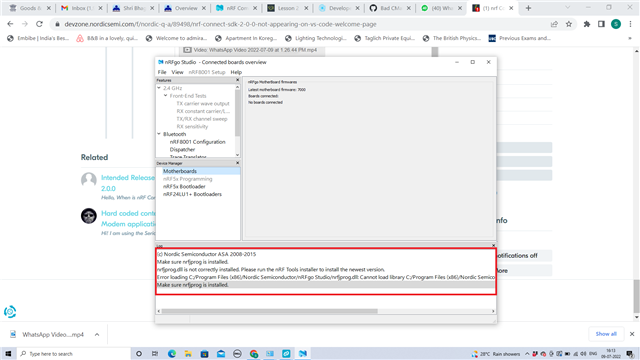
Task: Bookmark this page with the star icon
Action: (569, 24)
